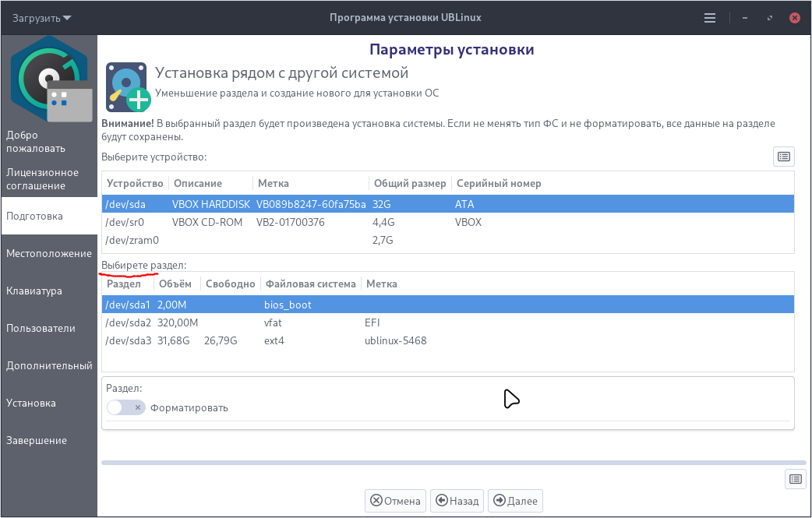The image size is (812, 518).
Task: Expand the Загрузить dropdown
Action: pyautogui.click(x=41, y=17)
